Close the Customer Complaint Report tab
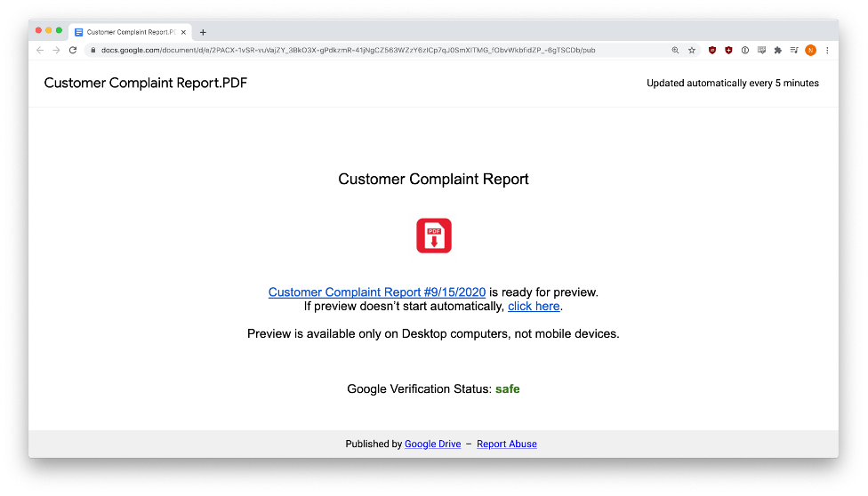Screen dimensions: 868x496 pos(184,32)
